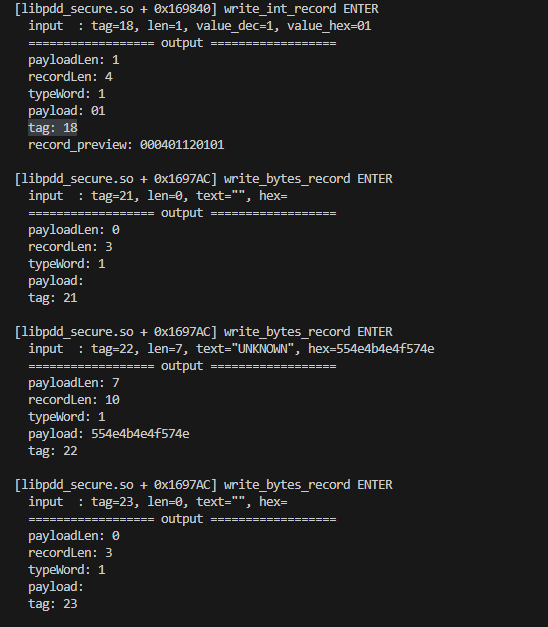Click the 'payload: 01' line
This screenshot has width=548, height=627.
[67, 111]
